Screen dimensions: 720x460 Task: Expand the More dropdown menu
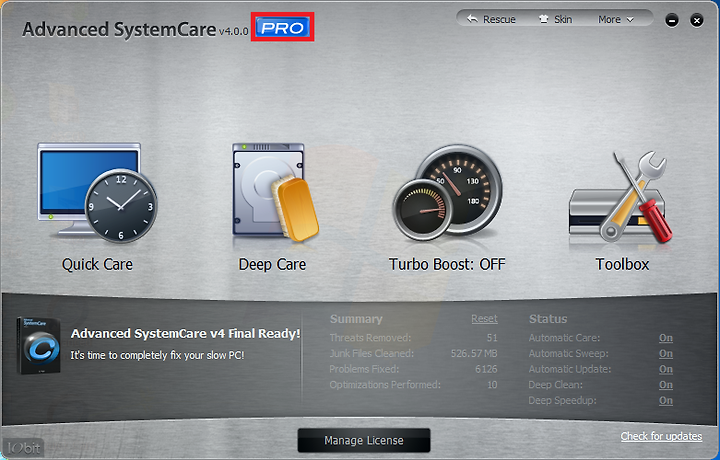(616, 19)
